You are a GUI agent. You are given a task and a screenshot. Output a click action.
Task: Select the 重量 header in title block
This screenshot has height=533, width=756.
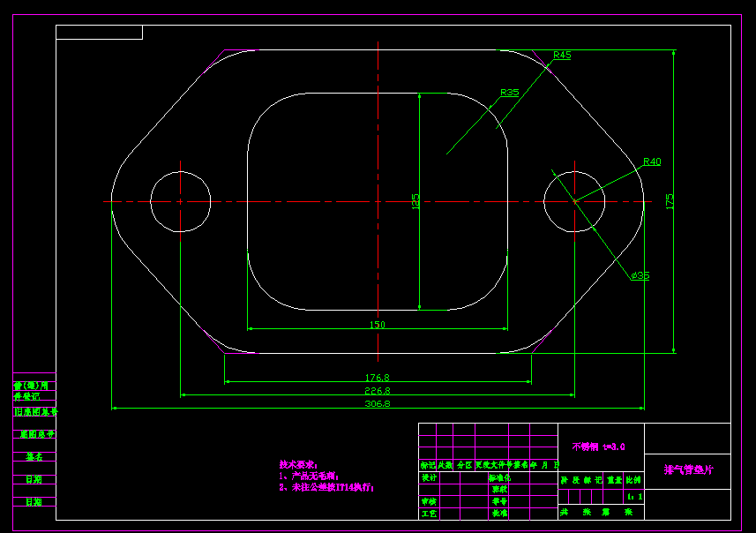click(614, 480)
